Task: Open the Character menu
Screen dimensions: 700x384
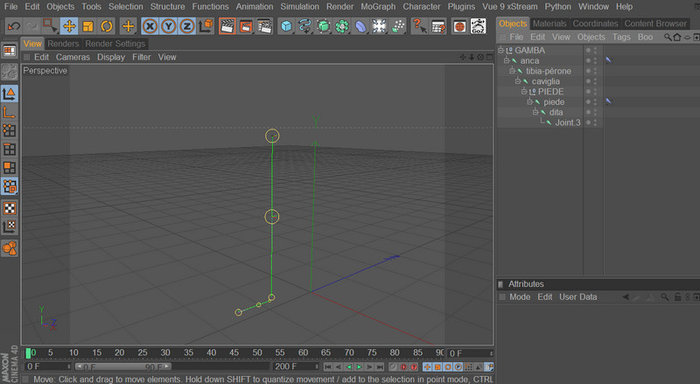Action: click(421, 7)
